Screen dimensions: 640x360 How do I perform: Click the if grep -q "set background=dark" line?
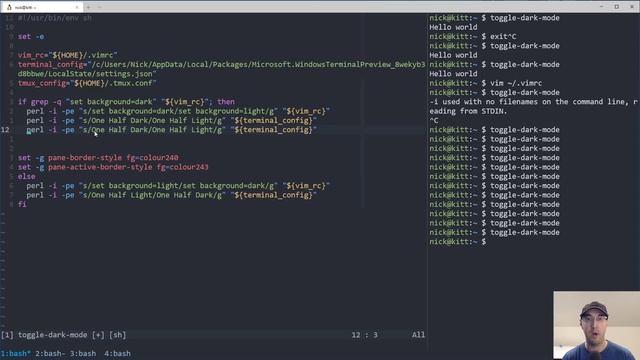click(126, 102)
